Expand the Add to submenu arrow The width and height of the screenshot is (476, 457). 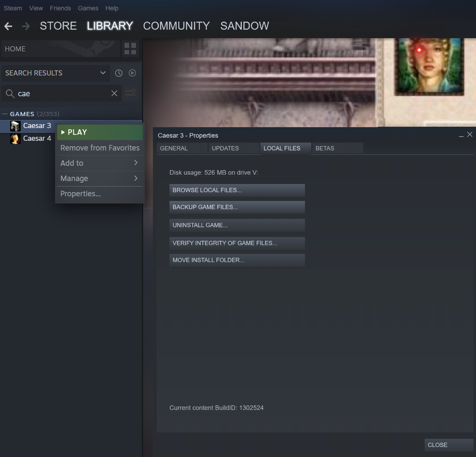[136, 163]
